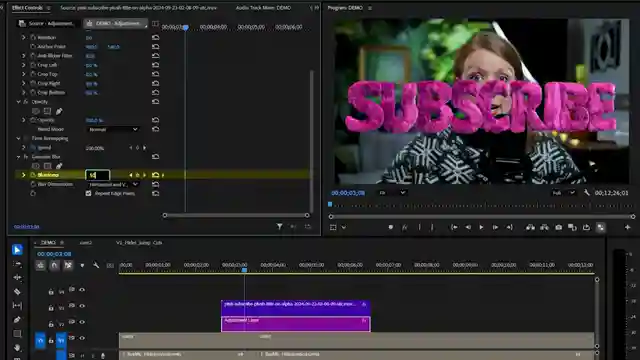
Task: Click the Mark Out button
Action: (432, 227)
